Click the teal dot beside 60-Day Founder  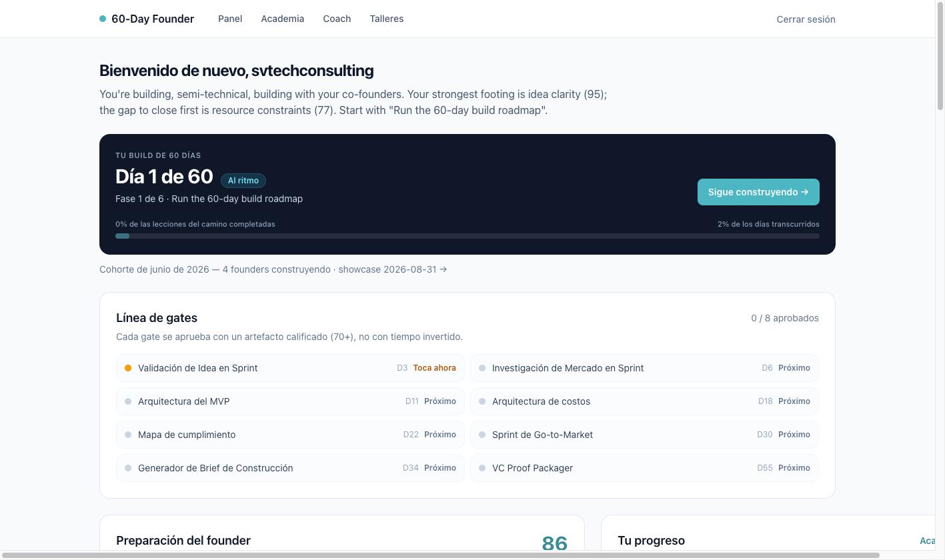(103, 19)
